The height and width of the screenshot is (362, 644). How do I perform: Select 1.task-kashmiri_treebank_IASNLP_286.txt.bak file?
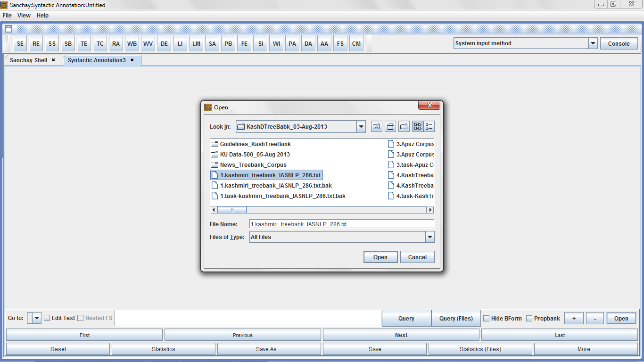pyautogui.click(x=278, y=196)
